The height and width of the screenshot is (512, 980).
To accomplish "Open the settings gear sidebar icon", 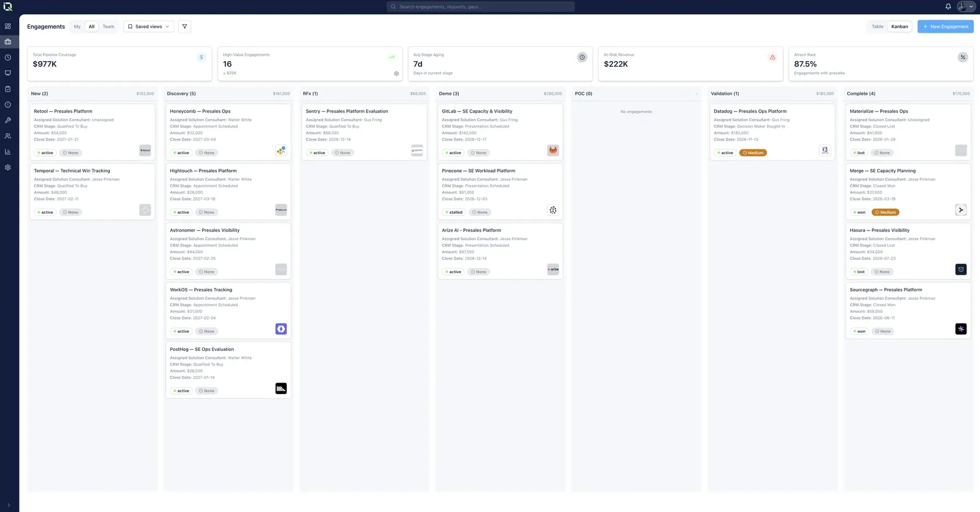I will pos(8,167).
